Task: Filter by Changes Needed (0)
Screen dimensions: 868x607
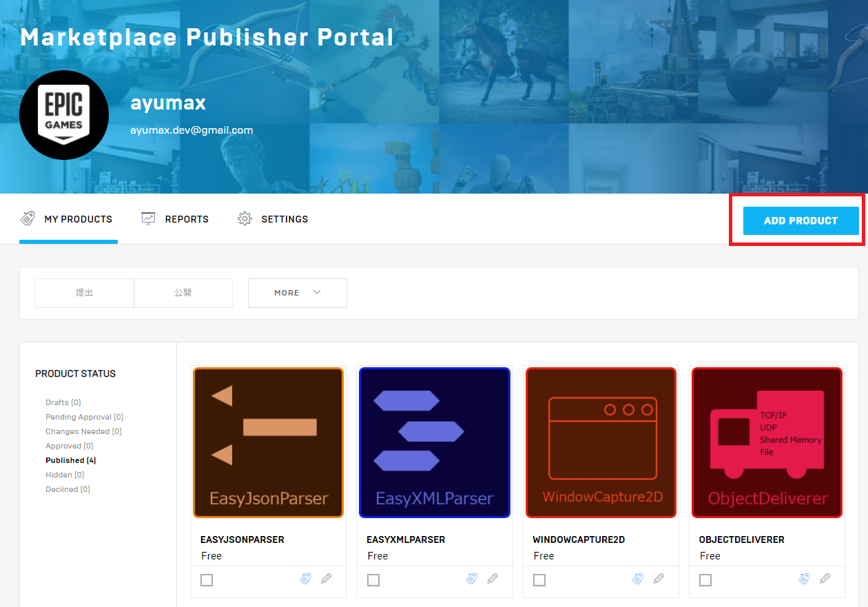Action: pyautogui.click(x=83, y=431)
